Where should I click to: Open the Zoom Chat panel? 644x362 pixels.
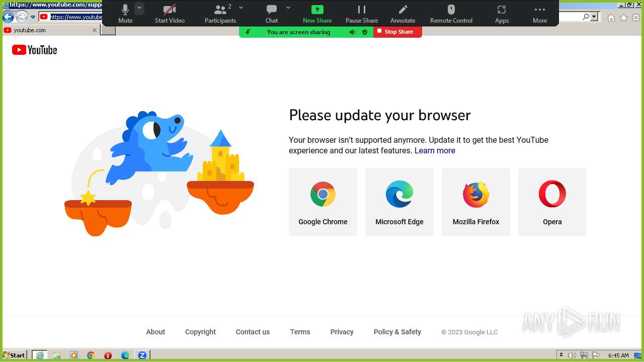272,14
